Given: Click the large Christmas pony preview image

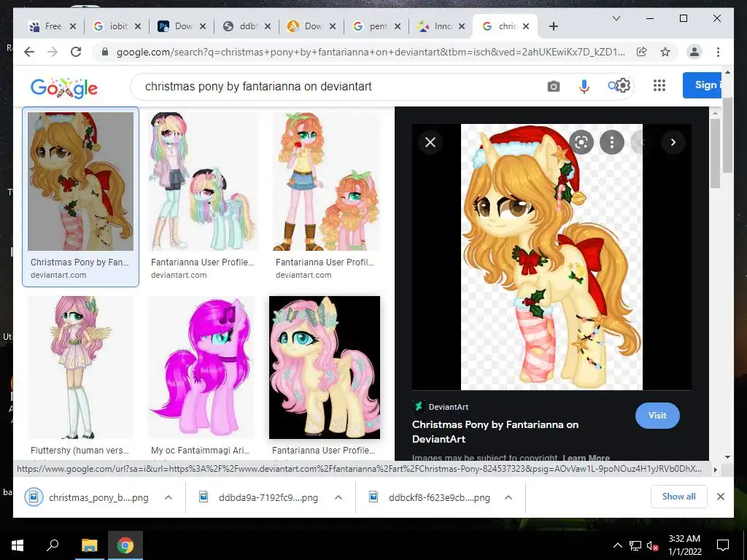Looking at the screenshot, I should pos(551,257).
